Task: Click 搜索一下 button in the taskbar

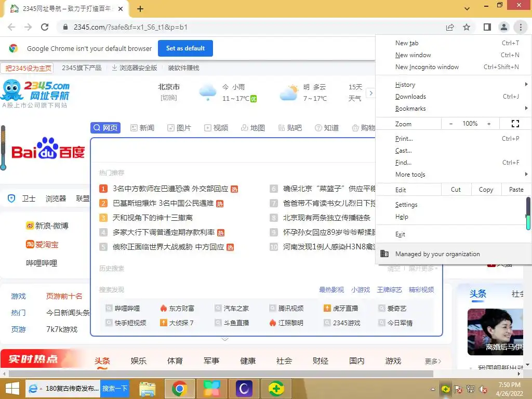Action: 115,389
